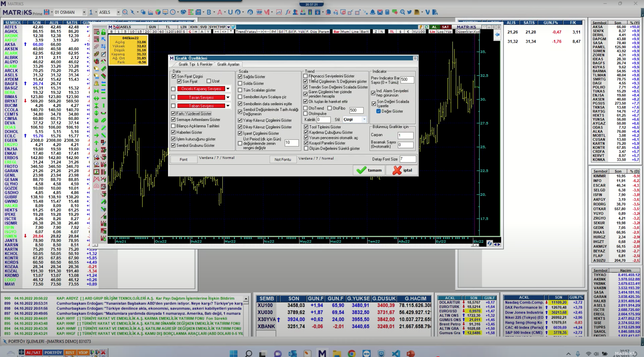Click the red A icon in main toolbar
The image size is (644, 357).
(220, 12)
